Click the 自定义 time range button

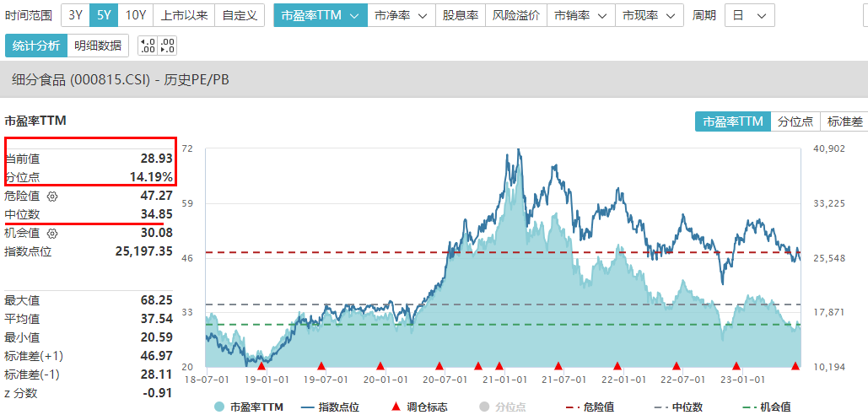[x=240, y=15]
